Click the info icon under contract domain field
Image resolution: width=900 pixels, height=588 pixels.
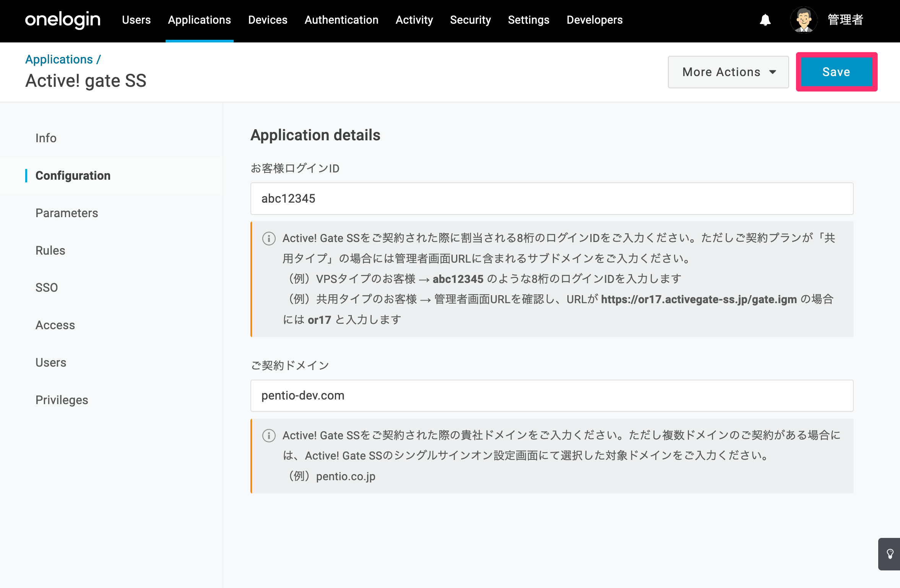click(x=269, y=436)
